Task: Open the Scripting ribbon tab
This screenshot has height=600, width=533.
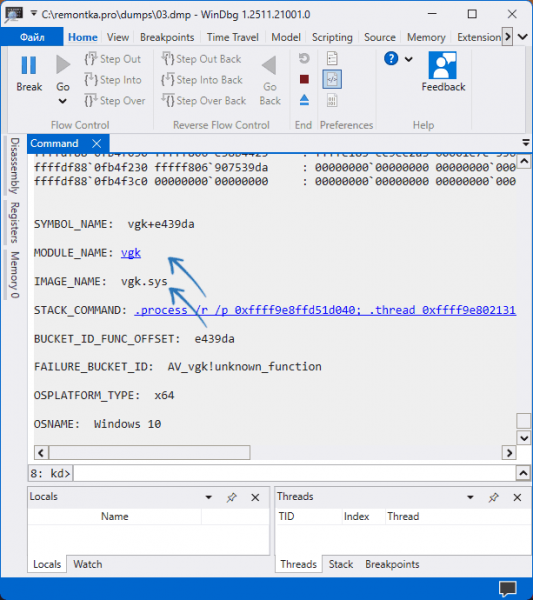Action: [332, 37]
